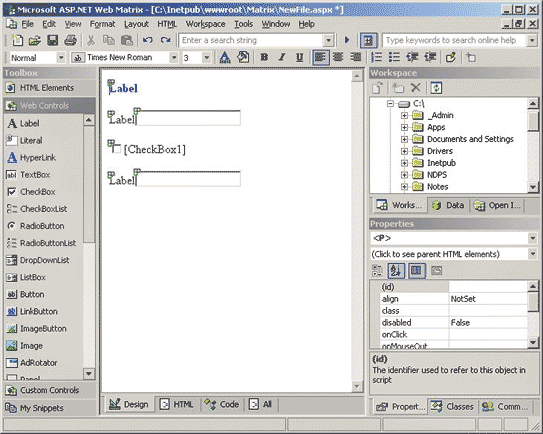Click the Copy toolbar icon
This screenshot has width=543, height=434.
tap(109, 41)
